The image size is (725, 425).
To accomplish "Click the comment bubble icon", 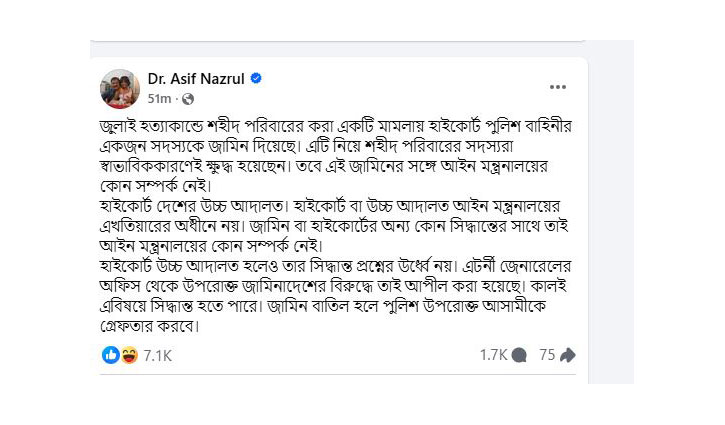I will click(x=521, y=355).
